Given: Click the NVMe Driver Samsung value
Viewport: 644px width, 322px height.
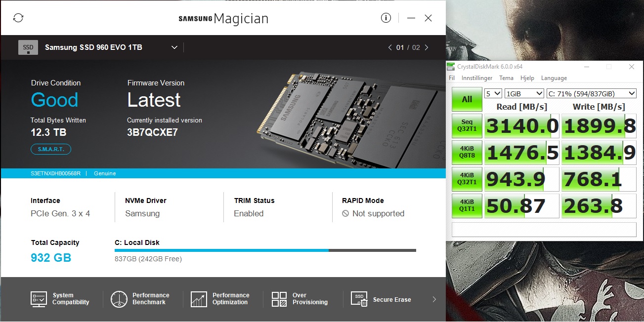Looking at the screenshot, I should [142, 214].
